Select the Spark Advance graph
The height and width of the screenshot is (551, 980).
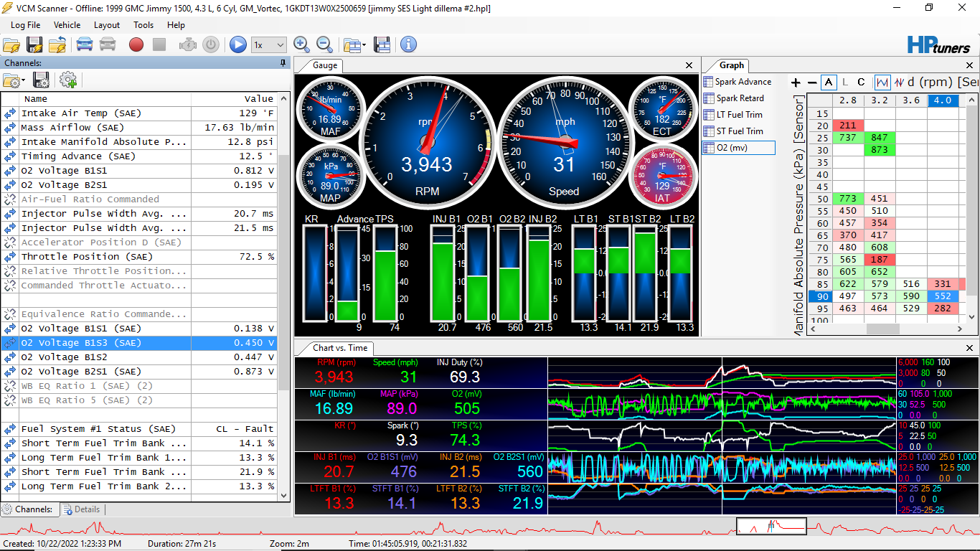(743, 82)
